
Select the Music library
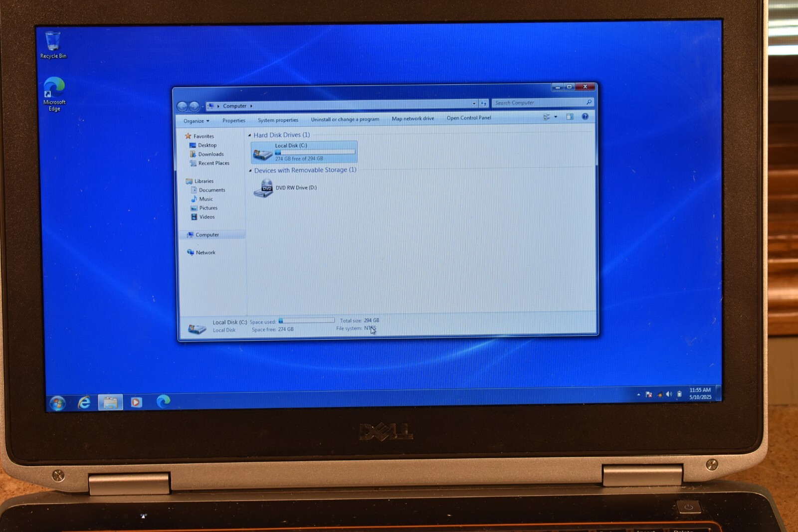(x=206, y=199)
